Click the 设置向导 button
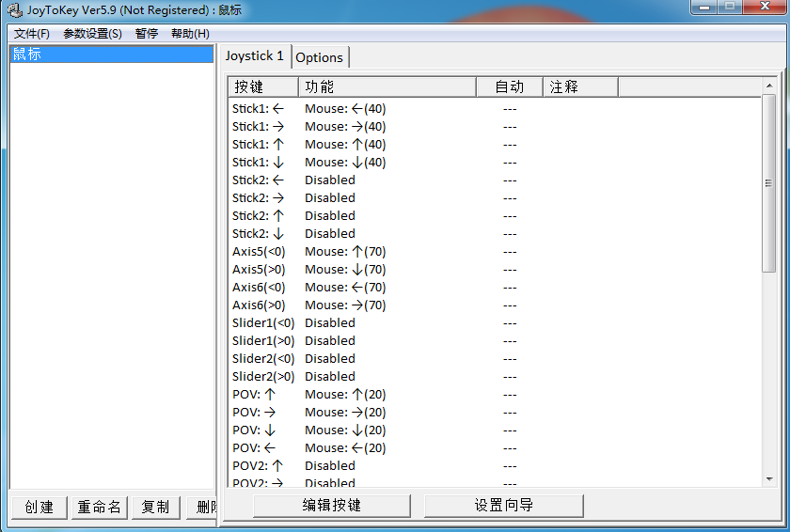The width and height of the screenshot is (790, 532). [504, 506]
